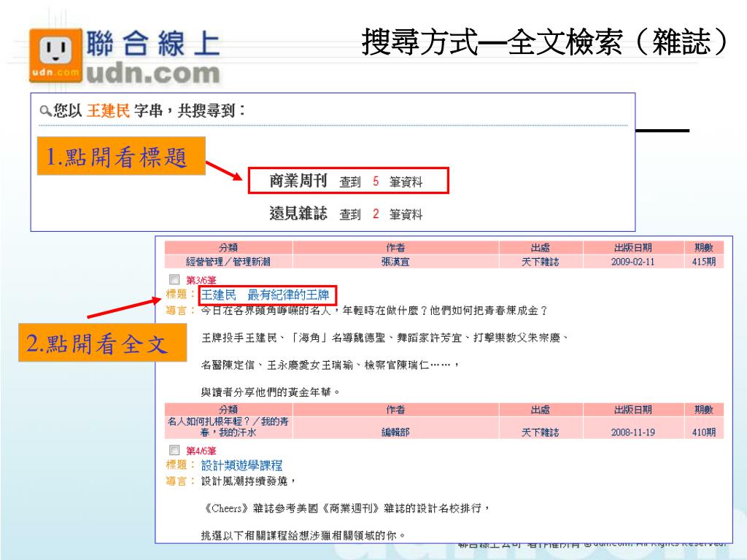Click the 第3/6筆 record label

201,280
